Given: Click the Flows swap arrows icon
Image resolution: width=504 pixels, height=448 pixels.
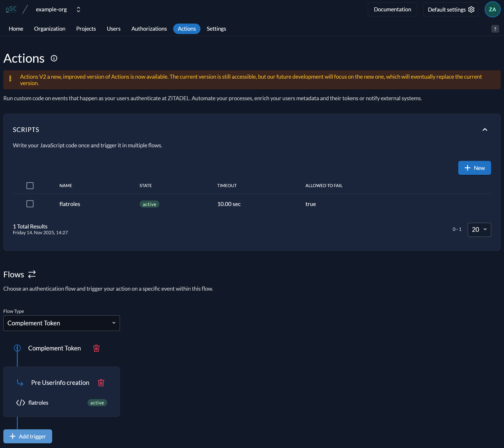Looking at the screenshot, I should [x=32, y=274].
